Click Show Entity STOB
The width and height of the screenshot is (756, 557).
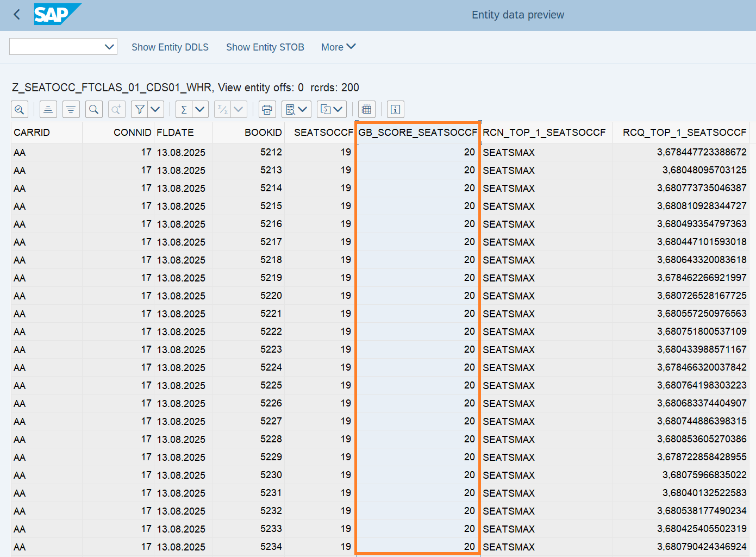[x=265, y=47]
